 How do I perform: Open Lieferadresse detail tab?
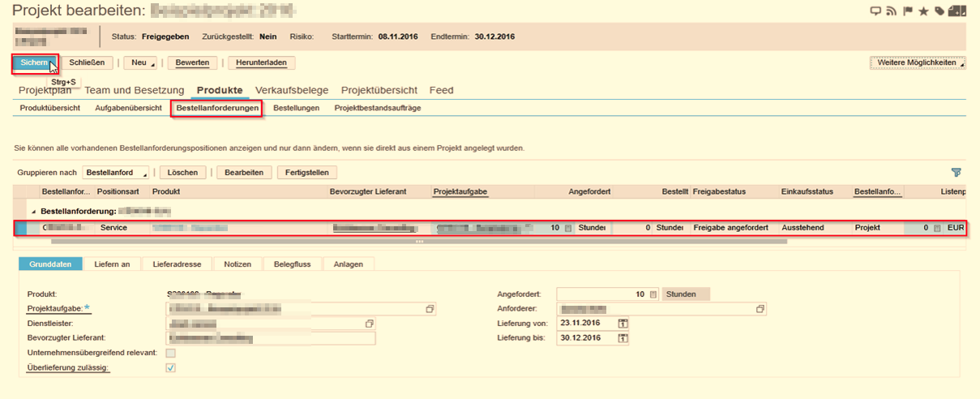point(178,264)
